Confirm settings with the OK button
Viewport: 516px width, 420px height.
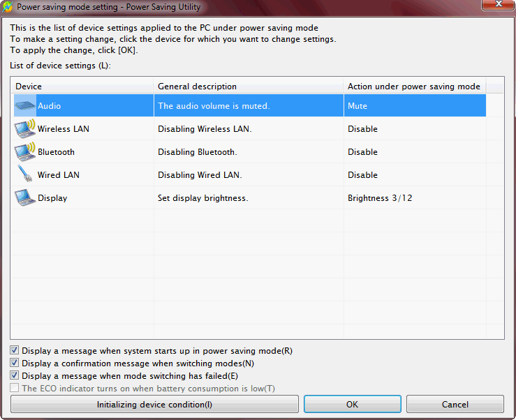[352, 404]
